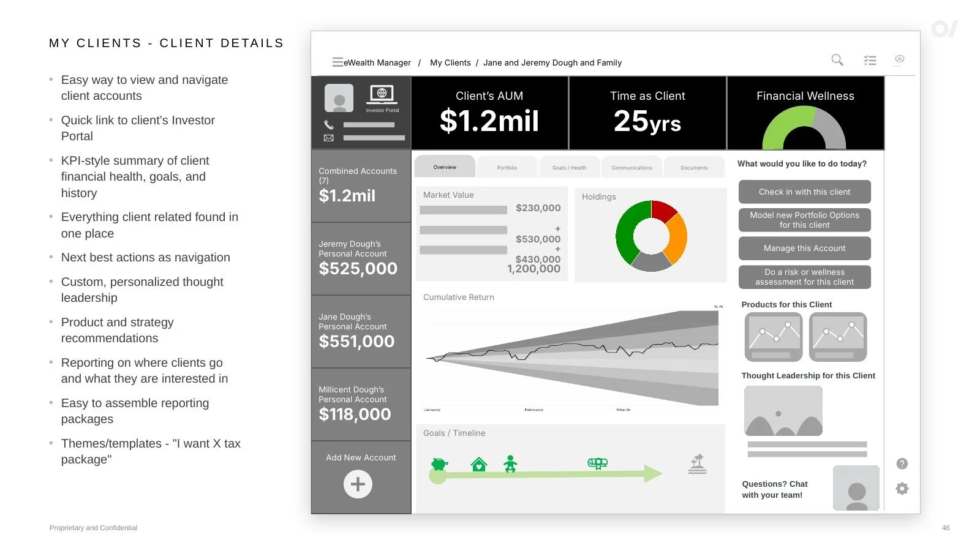Image resolution: width=980 pixels, height=551 pixels.
Task: Go to My Clients breadcrumb
Action: click(x=450, y=62)
